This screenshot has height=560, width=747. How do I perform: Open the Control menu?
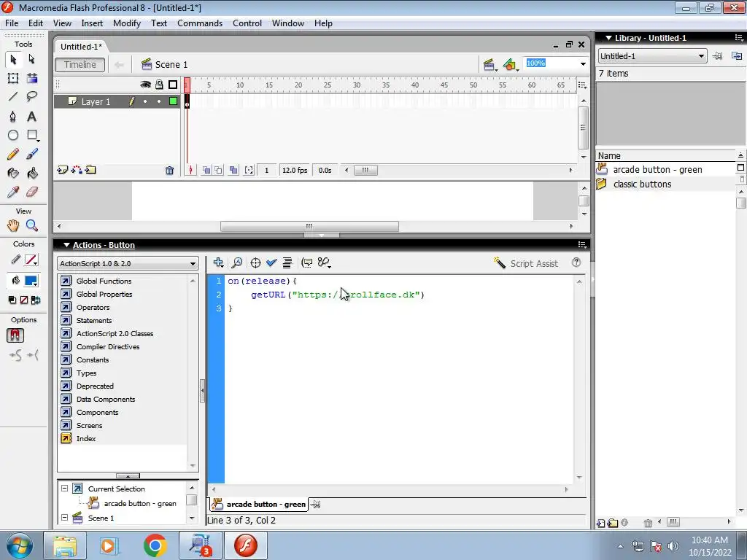click(x=247, y=23)
